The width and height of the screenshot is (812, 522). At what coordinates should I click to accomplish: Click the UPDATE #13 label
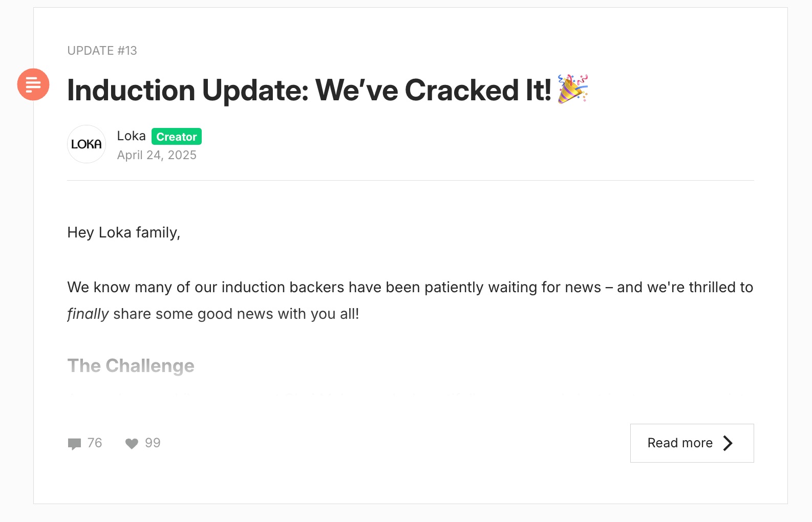click(102, 51)
